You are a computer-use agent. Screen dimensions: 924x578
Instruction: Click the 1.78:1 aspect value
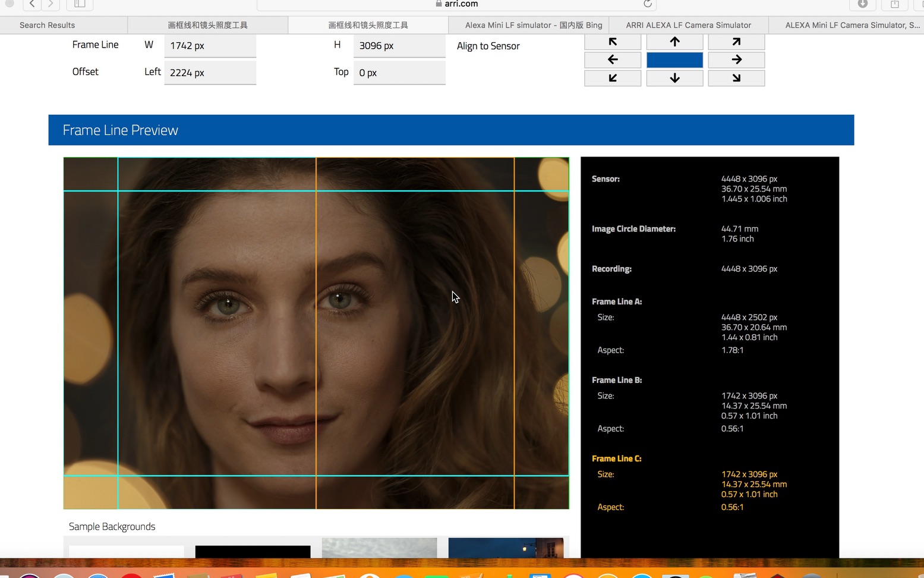point(732,350)
